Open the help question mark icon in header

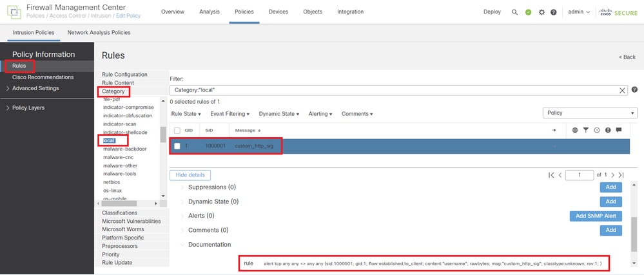click(x=553, y=12)
